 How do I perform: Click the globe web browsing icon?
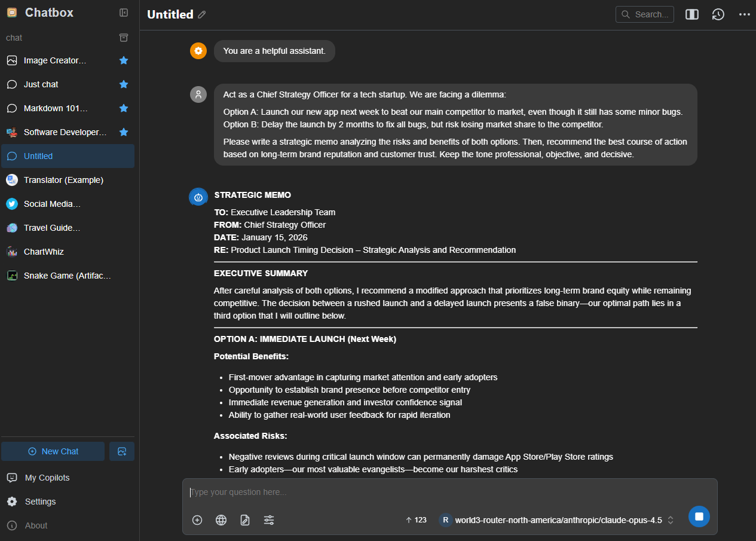[221, 520]
